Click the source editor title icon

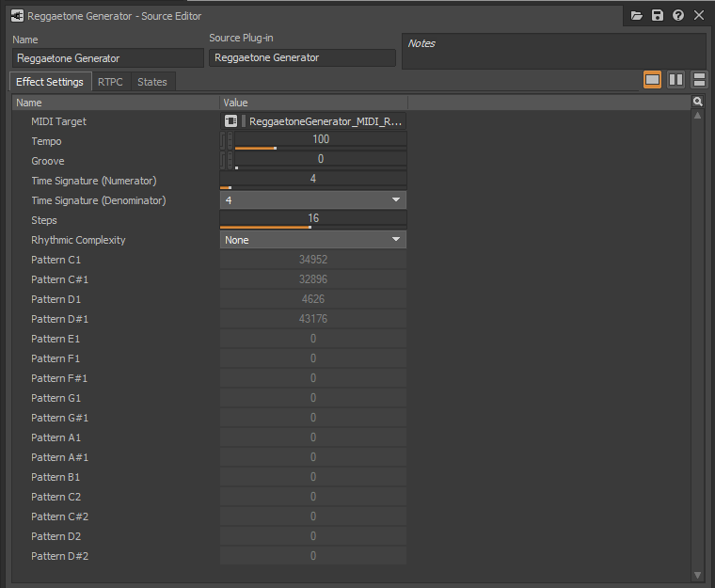[x=17, y=16]
